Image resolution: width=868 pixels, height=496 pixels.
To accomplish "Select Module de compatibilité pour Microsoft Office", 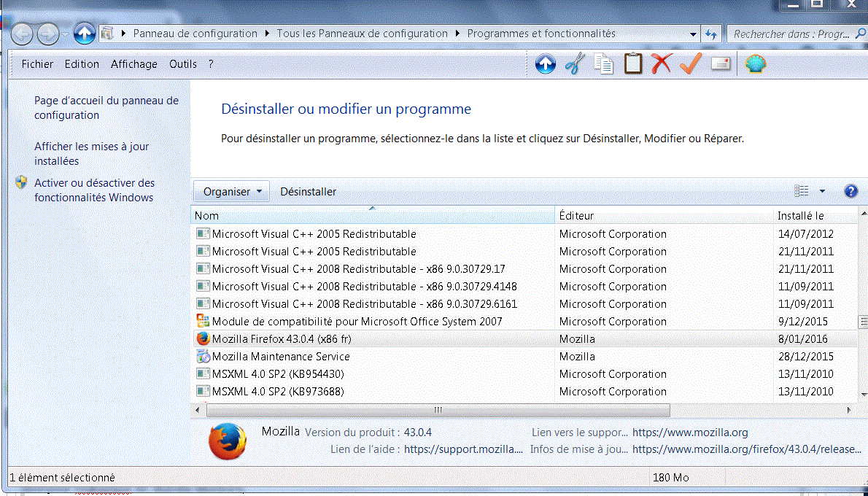I will pyautogui.click(x=524, y=321).
